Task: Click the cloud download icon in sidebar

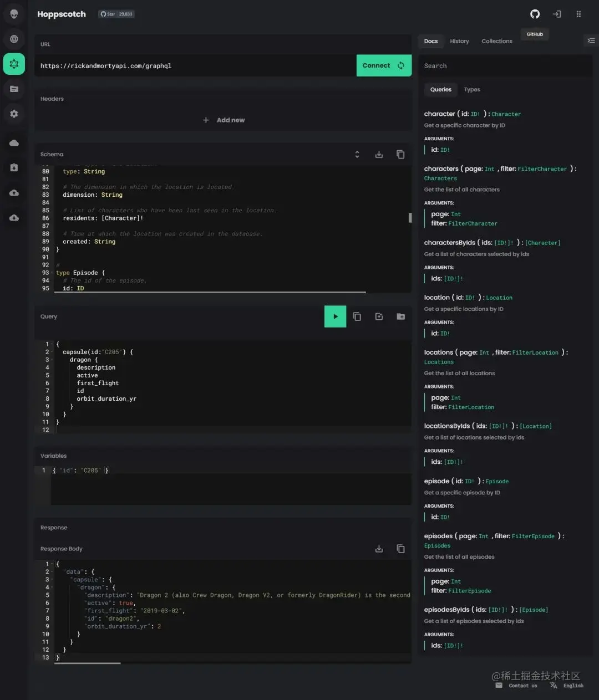Action: (14, 218)
